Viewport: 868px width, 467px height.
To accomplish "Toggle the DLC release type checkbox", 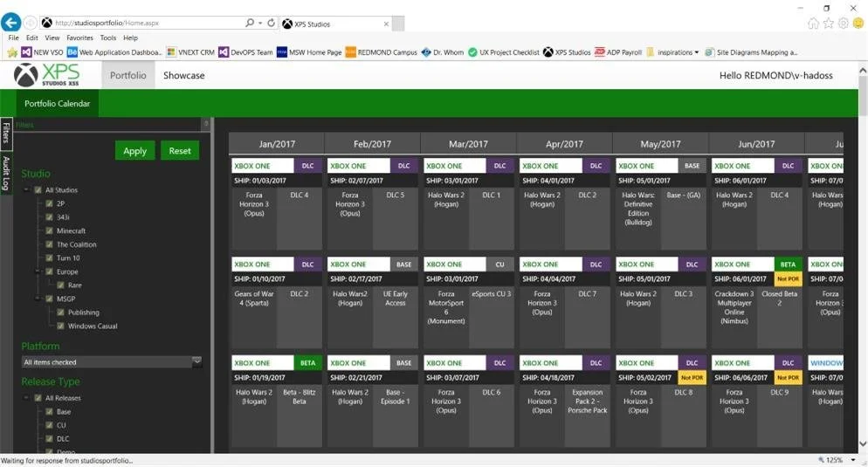I will click(49, 439).
